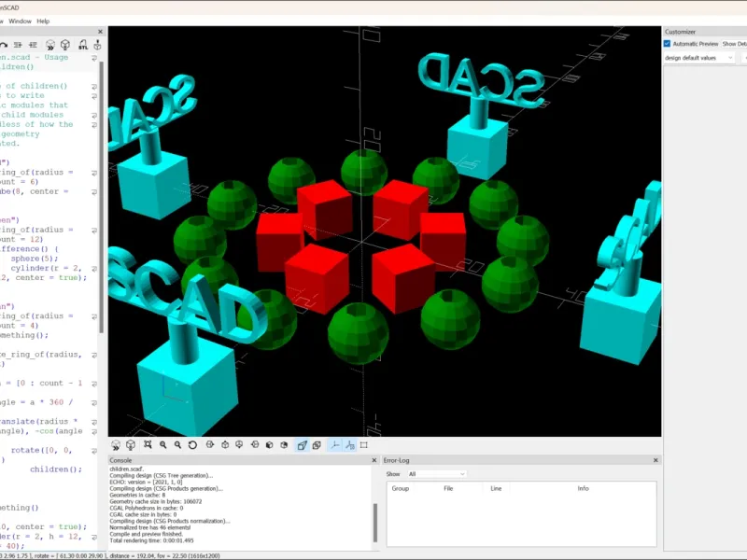This screenshot has height=560, width=747.
Task: Close the Error-Log panel
Action: click(655, 460)
